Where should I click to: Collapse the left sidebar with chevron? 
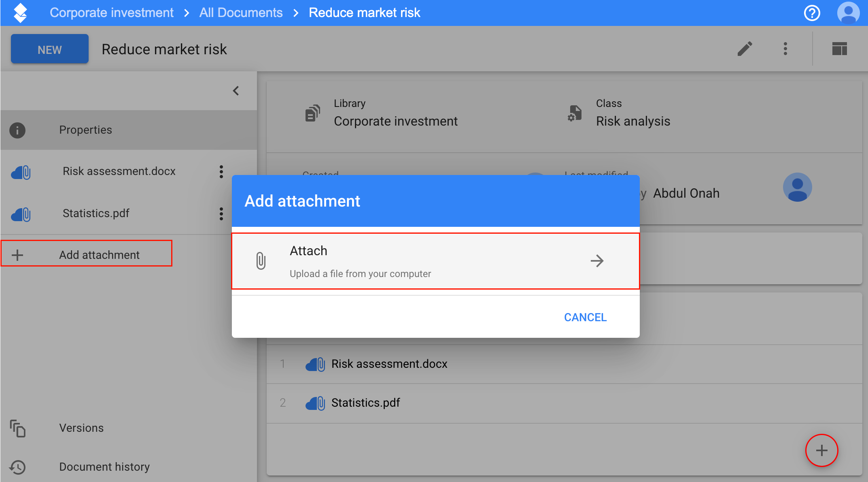(x=236, y=91)
